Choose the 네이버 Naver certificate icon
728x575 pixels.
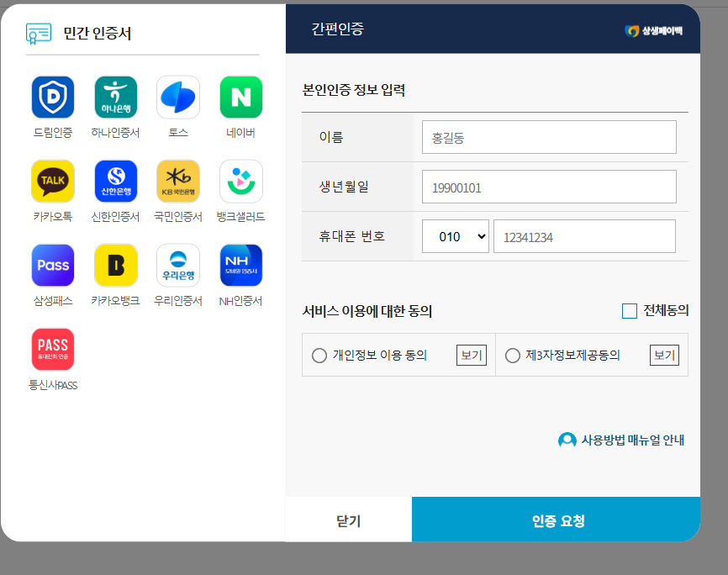click(x=241, y=97)
